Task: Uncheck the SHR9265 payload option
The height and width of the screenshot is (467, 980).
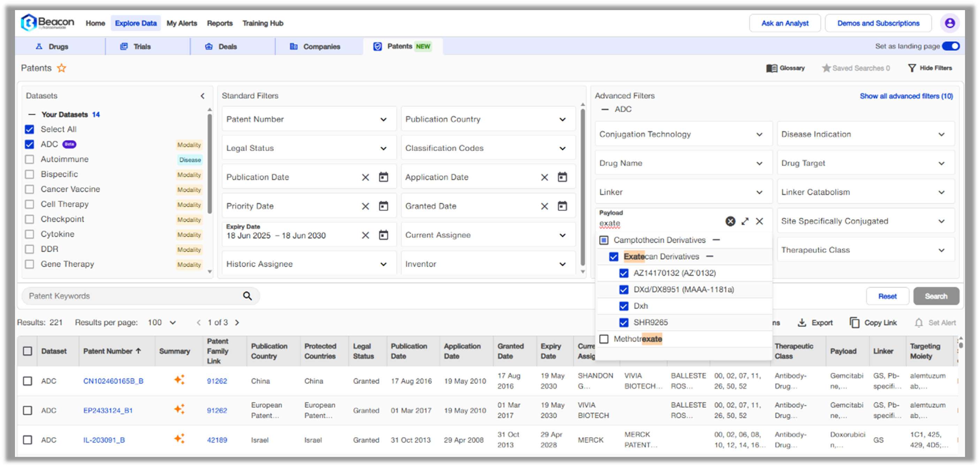Action: click(624, 322)
